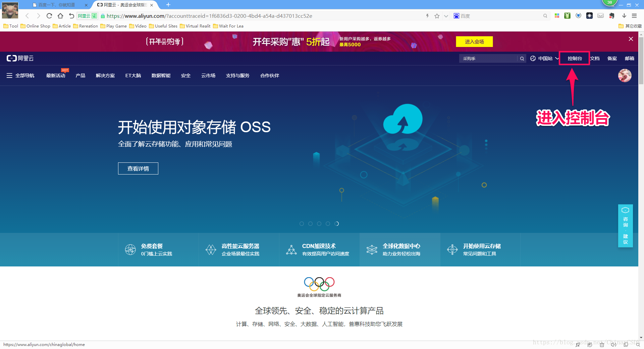644x349 pixels.
Task: Open the 最新活动 menu item
Action: click(x=56, y=76)
